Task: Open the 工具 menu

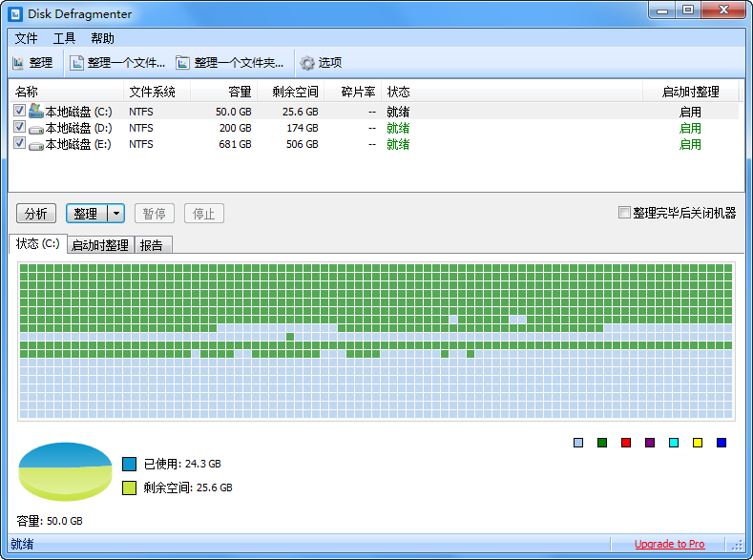Action: click(64, 38)
